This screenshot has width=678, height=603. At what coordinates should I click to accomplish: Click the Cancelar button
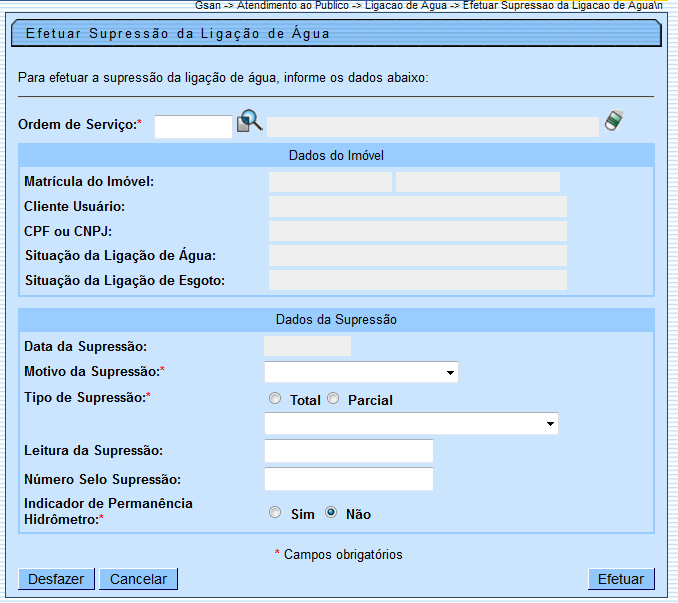(x=140, y=579)
